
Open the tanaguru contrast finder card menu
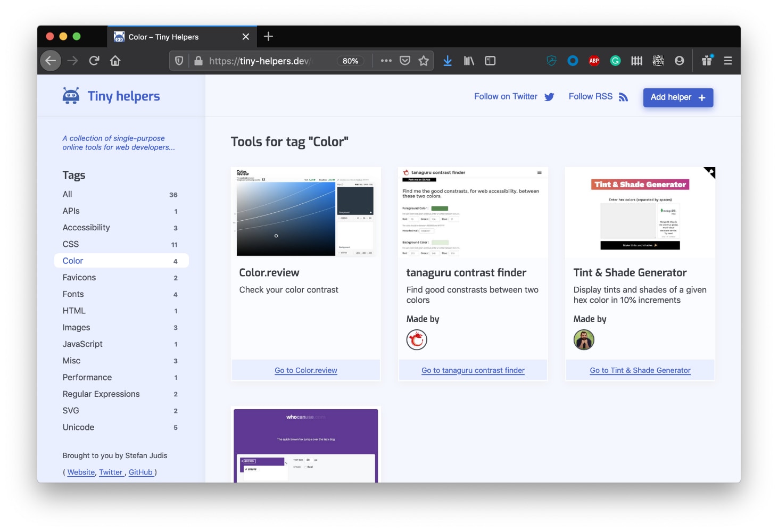click(539, 172)
